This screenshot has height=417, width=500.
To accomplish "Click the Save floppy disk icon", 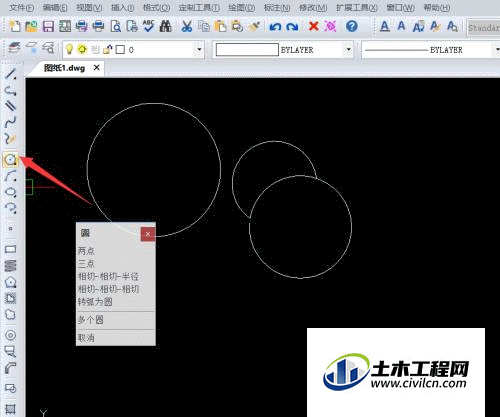I will coord(48,26).
